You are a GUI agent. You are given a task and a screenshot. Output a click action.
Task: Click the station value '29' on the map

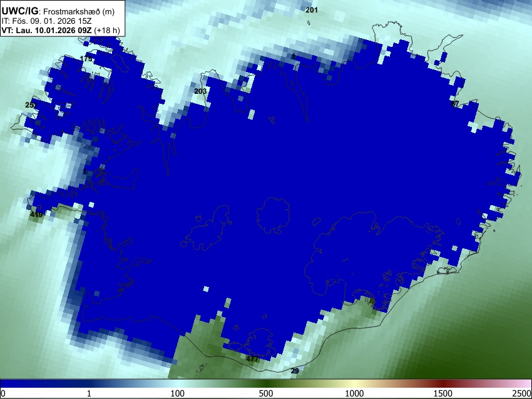(295, 371)
